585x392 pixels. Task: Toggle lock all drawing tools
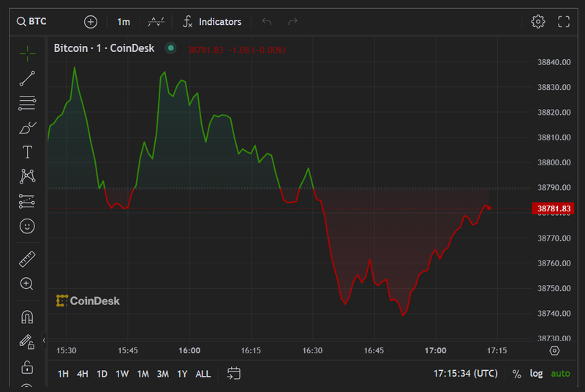(x=27, y=367)
